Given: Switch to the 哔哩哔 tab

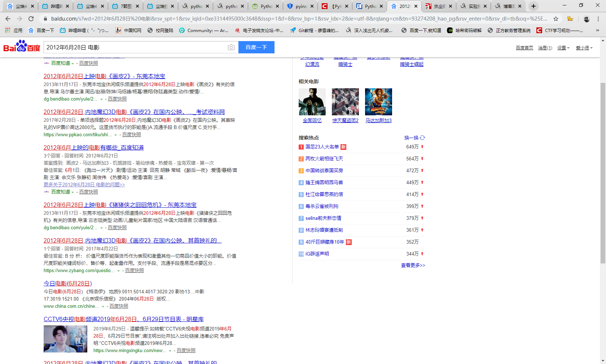Looking at the screenshot, I should tap(55, 6).
